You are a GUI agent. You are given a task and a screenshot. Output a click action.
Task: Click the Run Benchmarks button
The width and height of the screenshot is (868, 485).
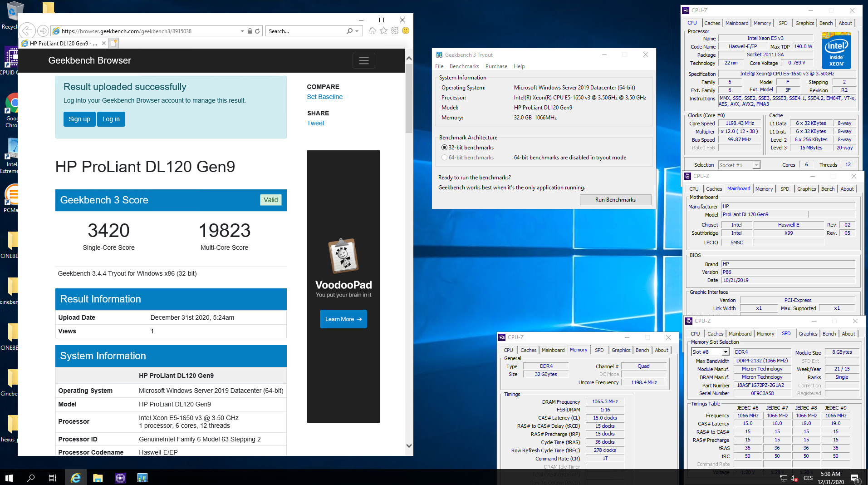[x=615, y=200]
